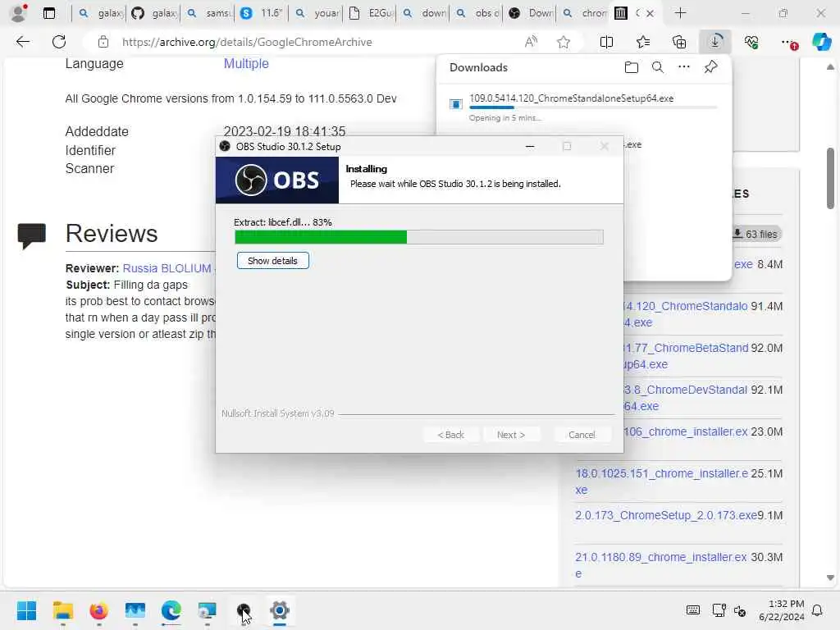This screenshot has width=840, height=630.
Task: Switch to the 'chron' search tab
Action: pos(584,13)
